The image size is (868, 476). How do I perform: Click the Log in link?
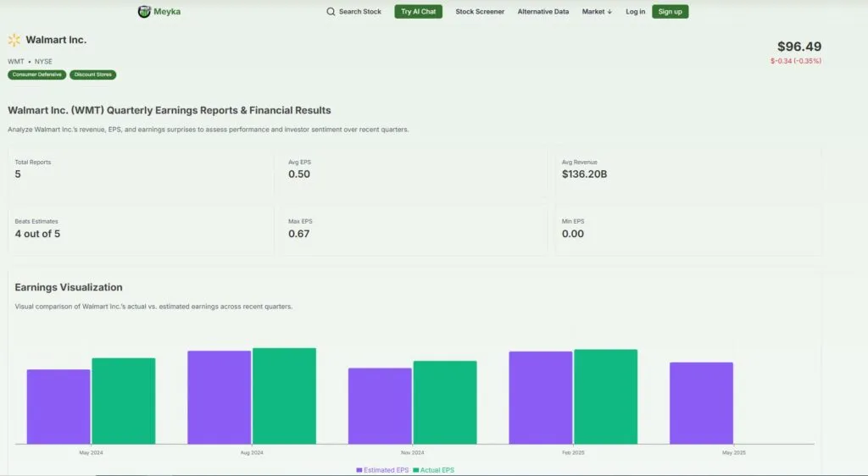635,12
